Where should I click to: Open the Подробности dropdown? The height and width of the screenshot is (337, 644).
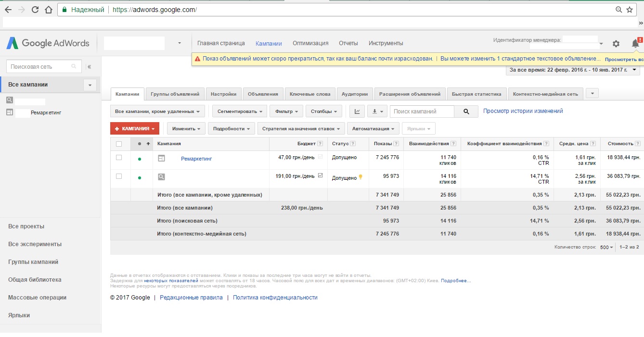click(x=231, y=129)
